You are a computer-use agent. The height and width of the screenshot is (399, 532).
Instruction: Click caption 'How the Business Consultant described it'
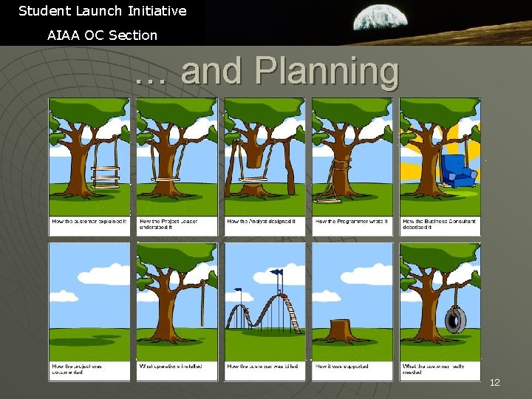click(x=439, y=225)
